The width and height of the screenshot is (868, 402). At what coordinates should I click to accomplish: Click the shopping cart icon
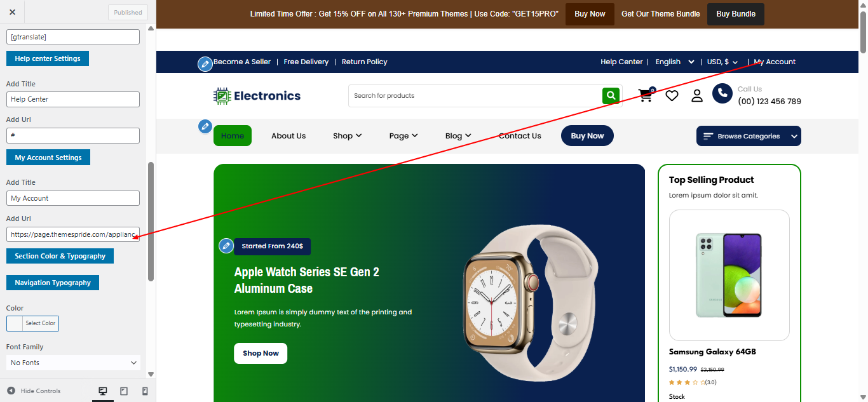point(646,95)
